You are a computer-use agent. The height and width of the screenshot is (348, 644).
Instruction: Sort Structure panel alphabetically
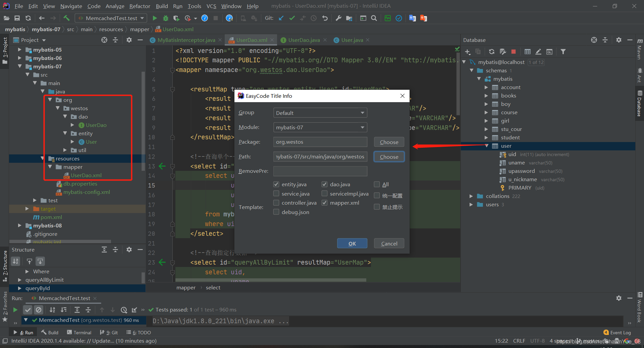tap(16, 261)
